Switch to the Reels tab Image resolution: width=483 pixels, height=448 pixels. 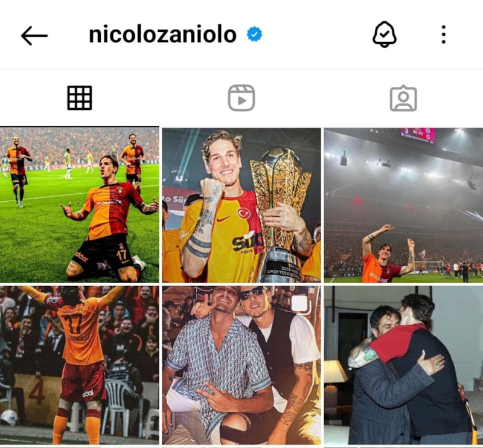coord(241,98)
